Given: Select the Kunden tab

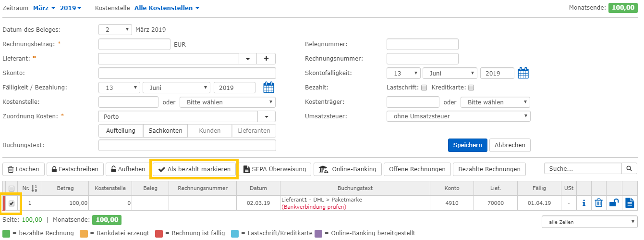Looking at the screenshot, I should (210, 131).
